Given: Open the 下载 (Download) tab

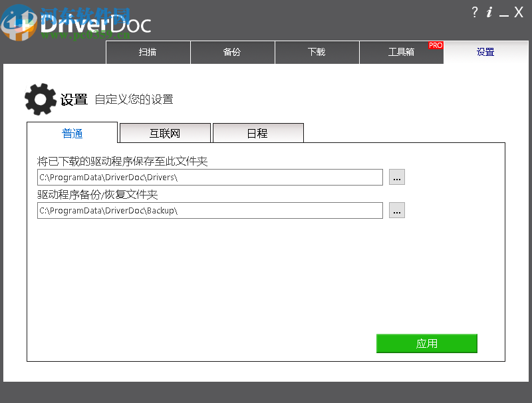Looking at the screenshot, I should coord(317,53).
